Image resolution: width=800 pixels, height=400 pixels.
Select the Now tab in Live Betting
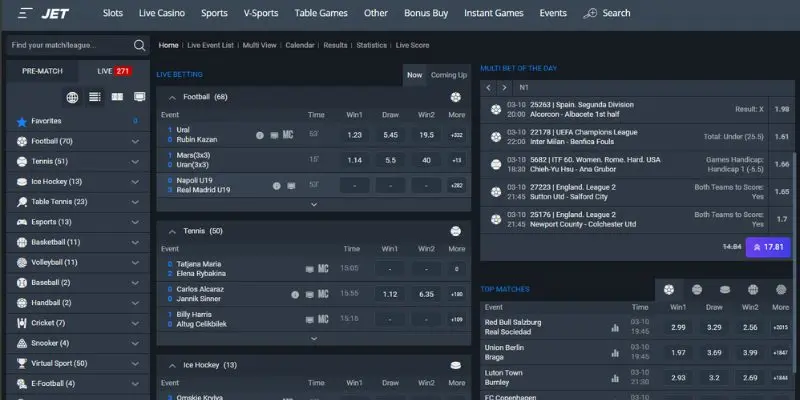coord(414,75)
